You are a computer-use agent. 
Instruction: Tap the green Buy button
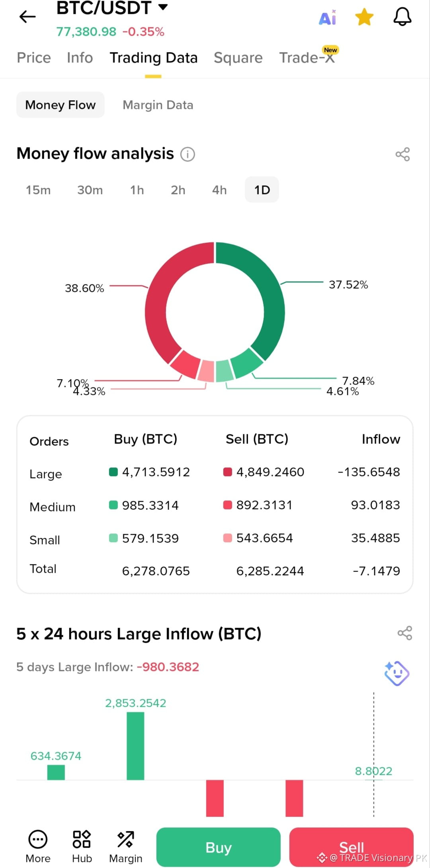pos(218,847)
